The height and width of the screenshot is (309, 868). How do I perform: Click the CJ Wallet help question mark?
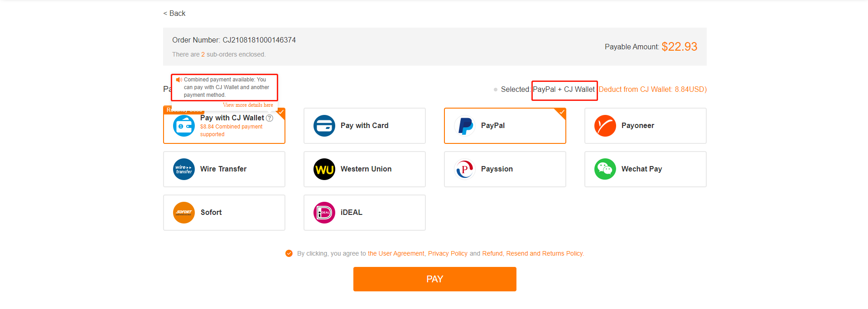pos(270,118)
